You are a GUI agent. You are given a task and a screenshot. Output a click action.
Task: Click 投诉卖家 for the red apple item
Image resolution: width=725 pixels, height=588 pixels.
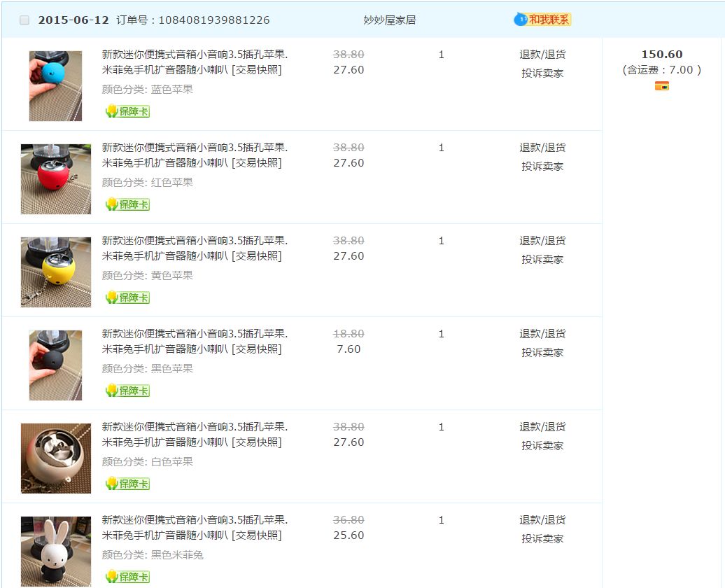542,167
